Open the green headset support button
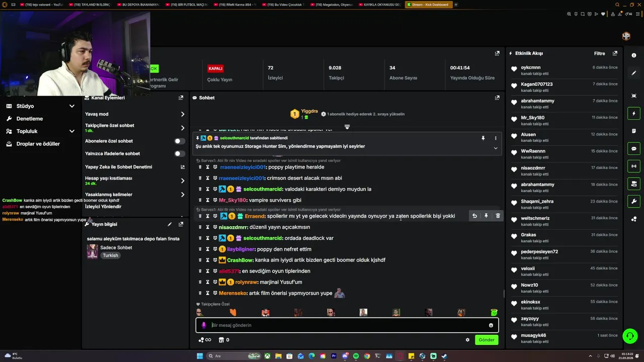The width and height of the screenshot is (644, 362). [x=629, y=335]
